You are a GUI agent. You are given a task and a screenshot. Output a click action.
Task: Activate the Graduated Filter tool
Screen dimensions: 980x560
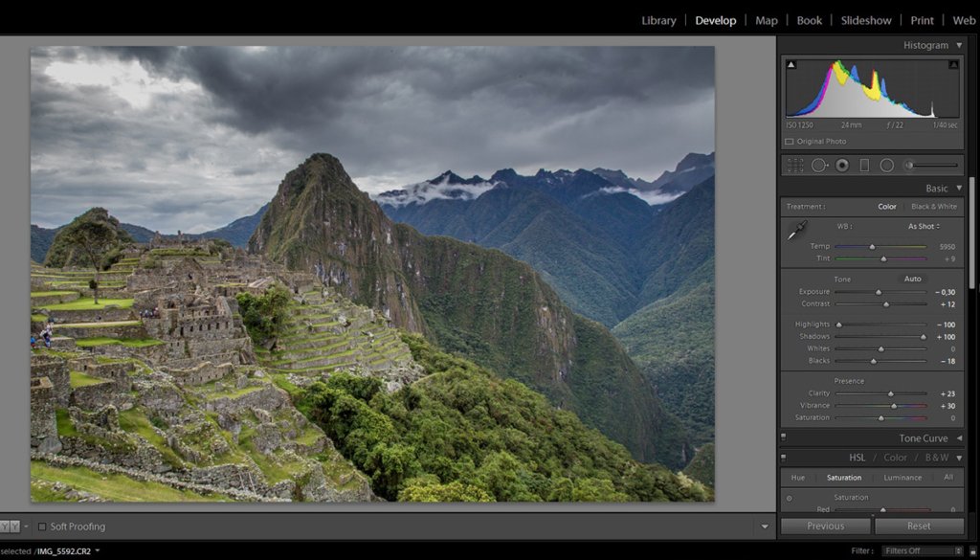pyautogui.click(x=865, y=165)
